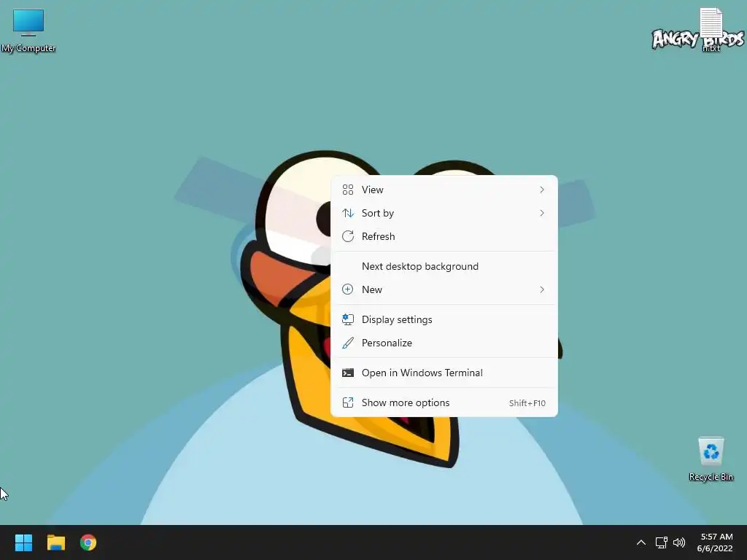Select the n.txt file icon on desktop
This screenshot has width=747, height=560.
711,29
